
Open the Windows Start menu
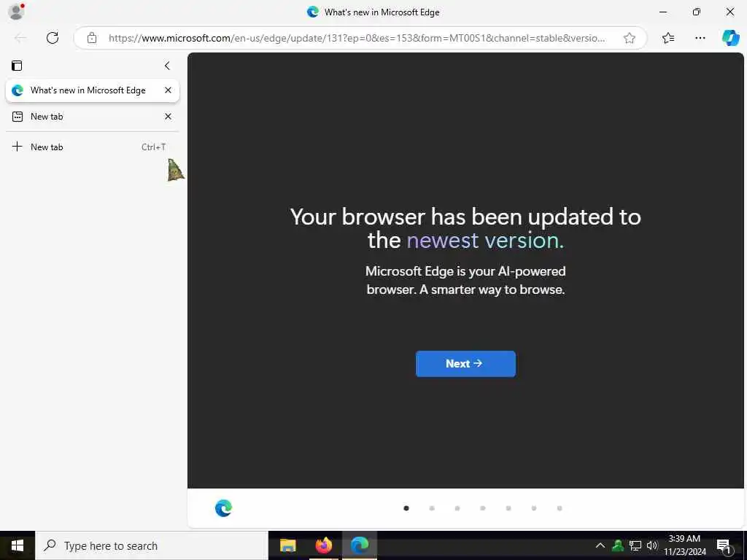click(x=18, y=545)
